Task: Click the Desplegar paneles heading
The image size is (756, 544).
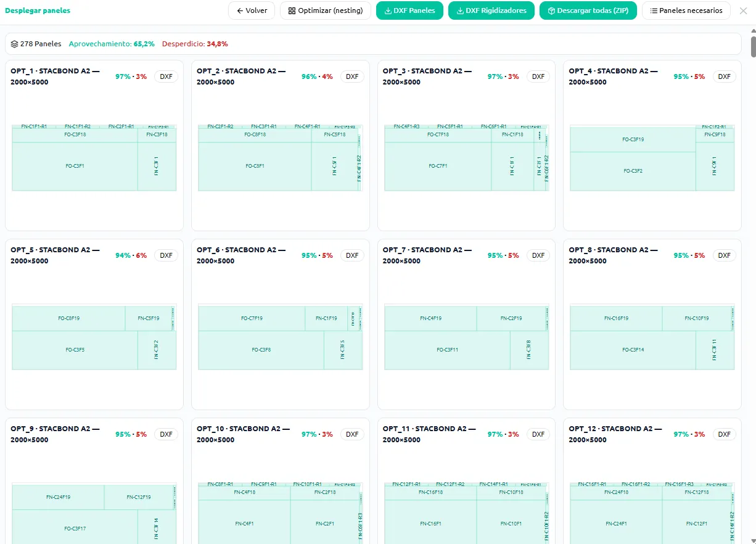Action: tap(38, 10)
